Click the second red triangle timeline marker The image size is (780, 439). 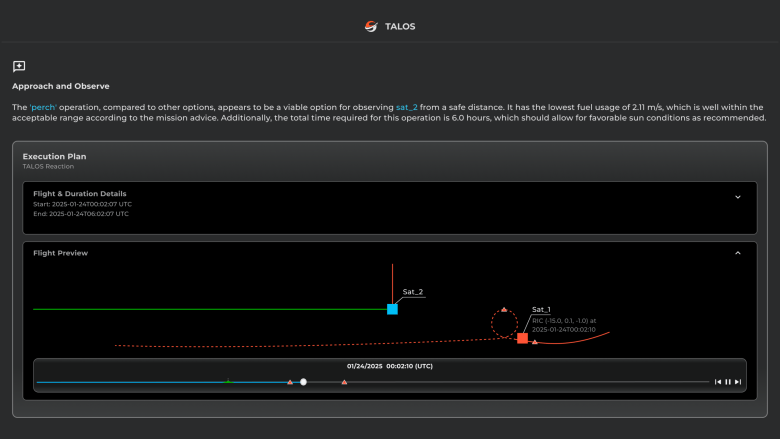[x=344, y=382]
